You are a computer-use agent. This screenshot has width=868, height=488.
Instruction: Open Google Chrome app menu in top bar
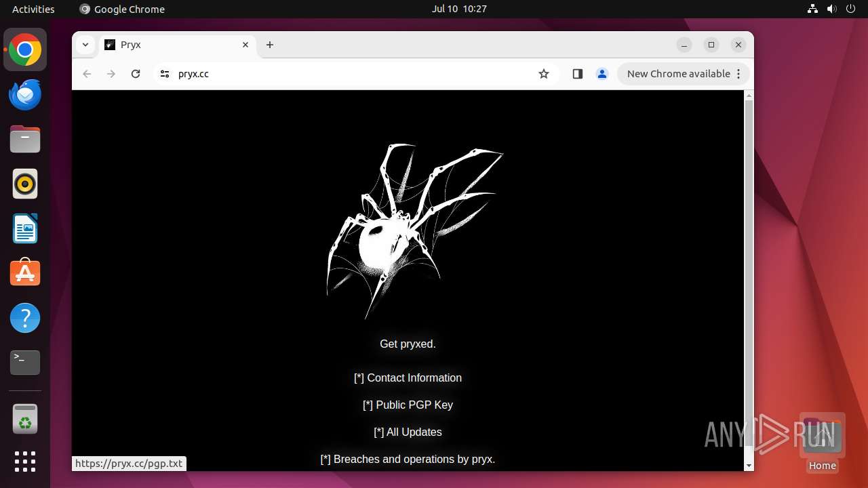122,9
